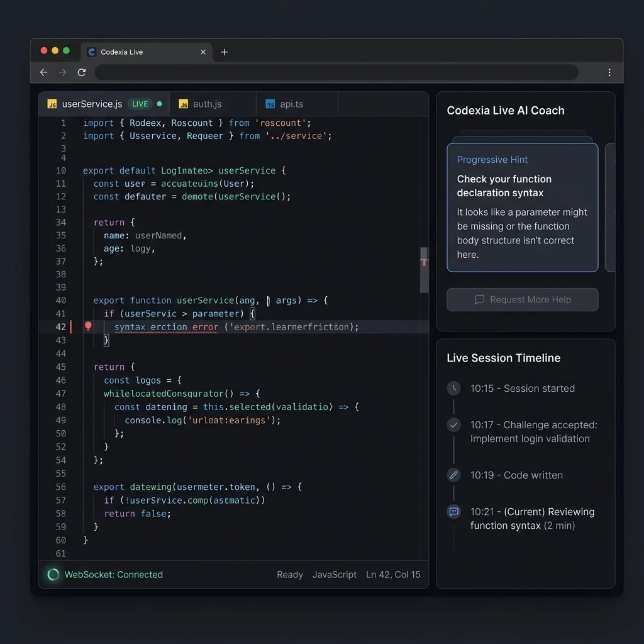Image resolution: width=644 pixels, height=644 pixels.
Task: Click the console.log statement on line 49
Action: 203,420
